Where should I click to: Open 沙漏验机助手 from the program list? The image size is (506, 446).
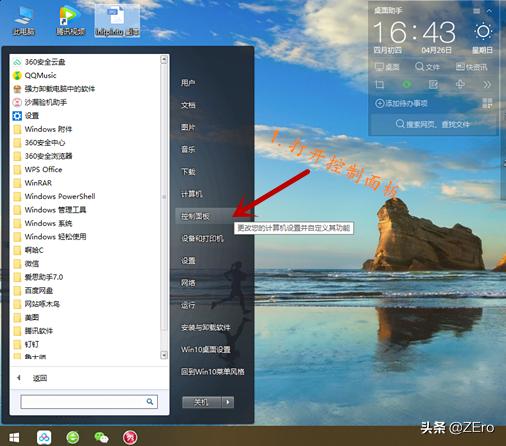pyautogui.click(x=39, y=102)
